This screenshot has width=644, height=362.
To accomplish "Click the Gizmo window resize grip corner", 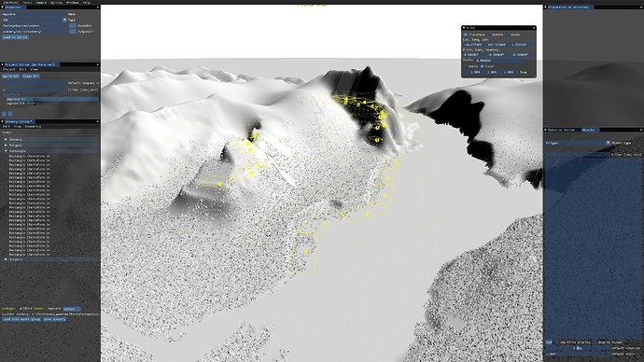I will pyautogui.click(x=535, y=76).
